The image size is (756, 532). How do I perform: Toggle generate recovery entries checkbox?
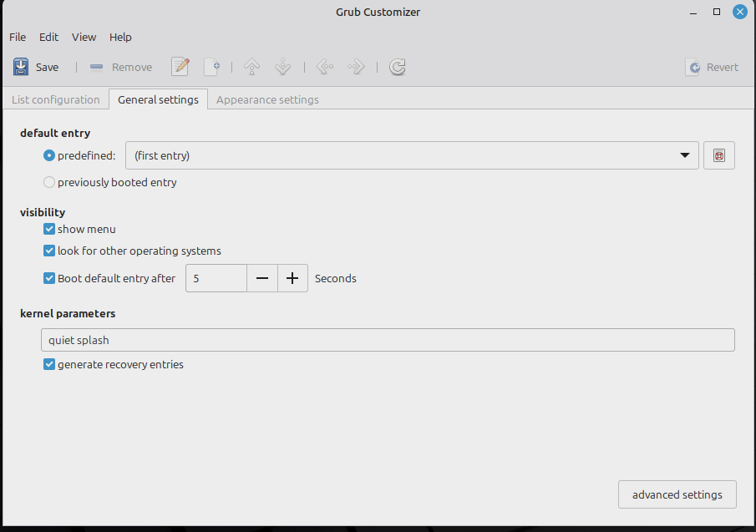point(49,364)
